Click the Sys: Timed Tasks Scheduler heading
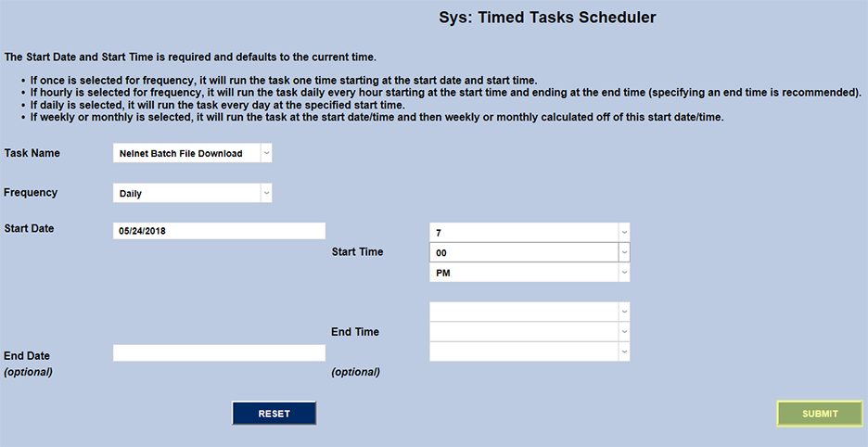Screen dimensions: 868x447 click(547, 18)
